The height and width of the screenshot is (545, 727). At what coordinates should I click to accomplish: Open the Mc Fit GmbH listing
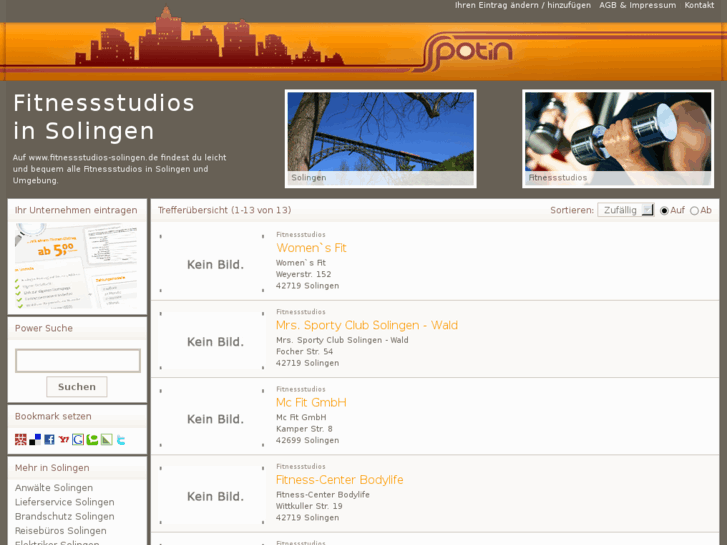pos(311,402)
